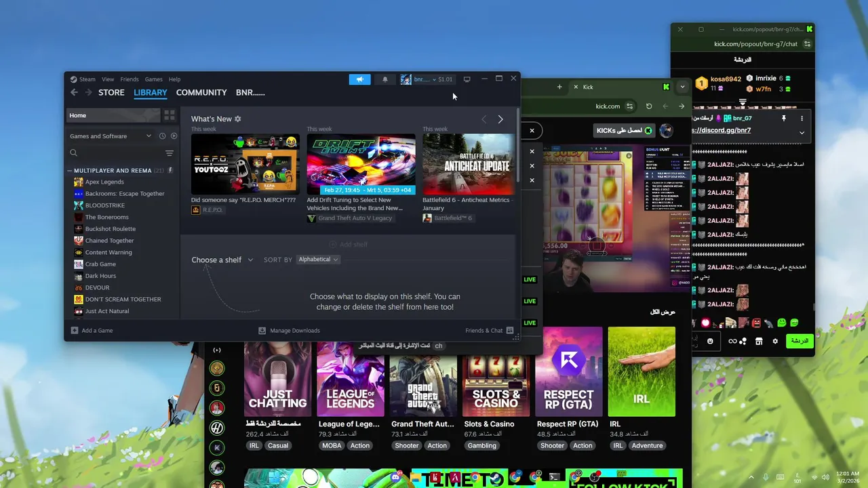This screenshot has width=868, height=488.
Task: Open the discord.gg/bnr7 link in chat
Action: coord(722,130)
